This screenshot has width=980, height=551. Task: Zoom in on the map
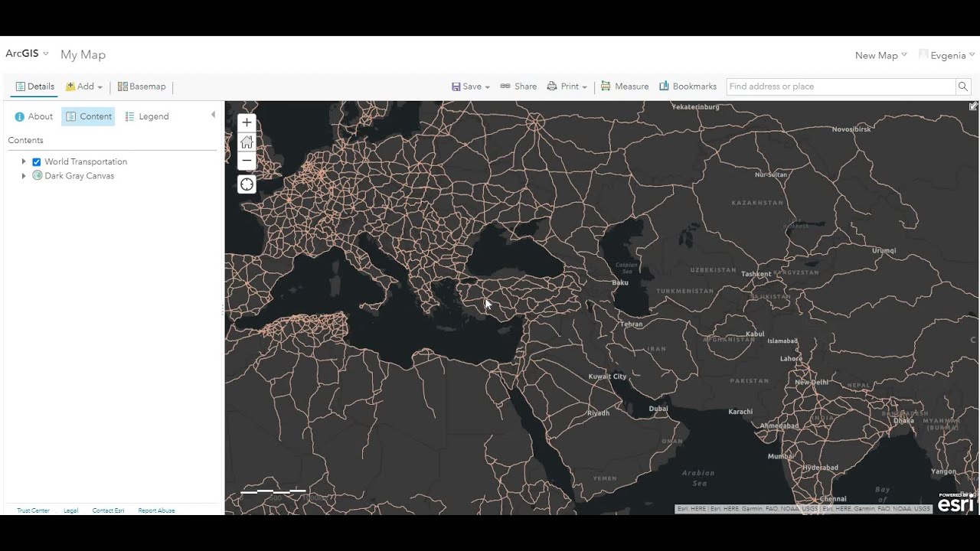click(247, 122)
